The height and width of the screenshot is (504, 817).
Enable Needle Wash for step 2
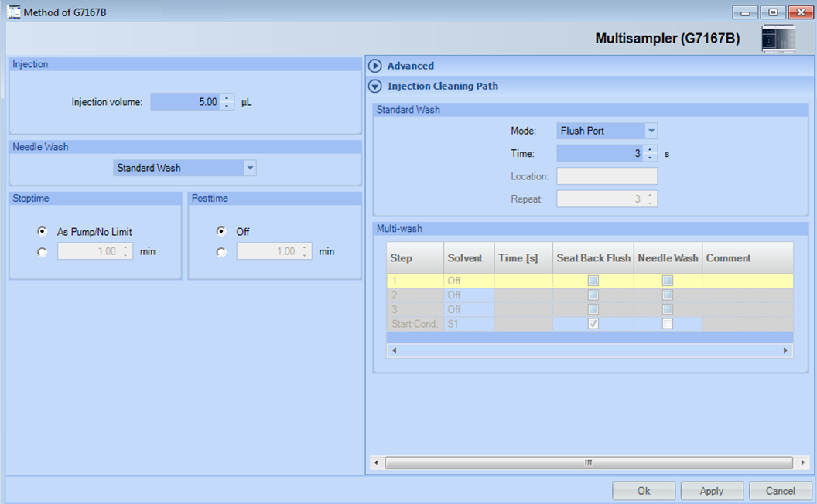[x=667, y=295]
